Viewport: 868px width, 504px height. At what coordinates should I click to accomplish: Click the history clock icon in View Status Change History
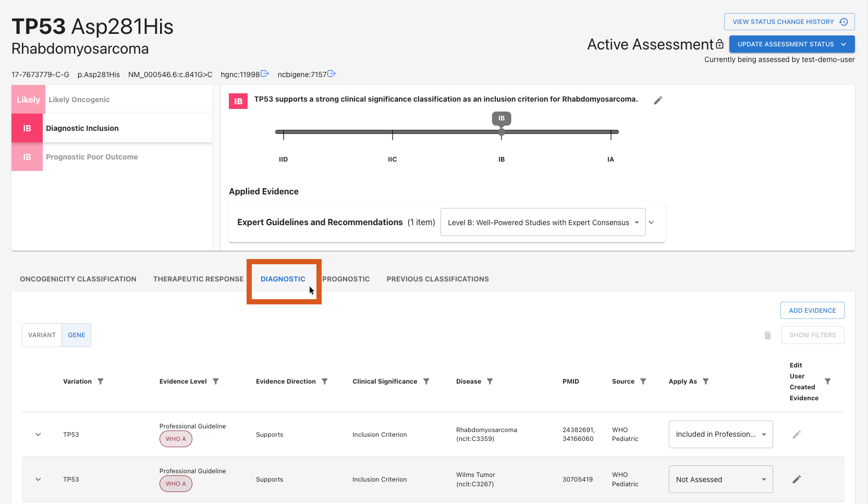pos(843,22)
